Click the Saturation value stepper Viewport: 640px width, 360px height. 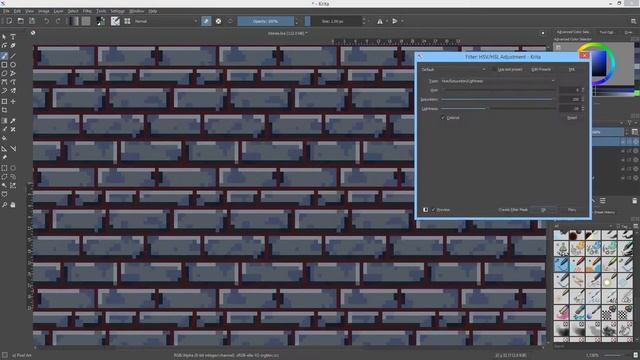(x=583, y=100)
